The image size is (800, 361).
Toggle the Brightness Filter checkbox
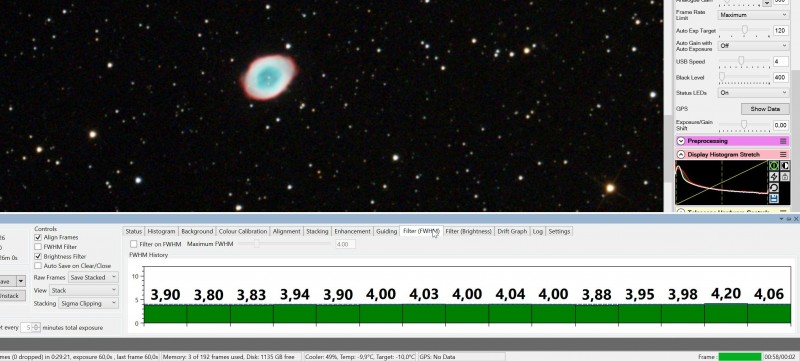[38, 256]
